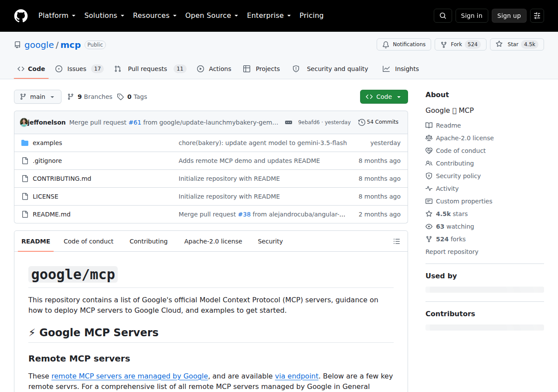Click the pulse icon next to Activity
The image size is (558, 392).
tap(429, 189)
